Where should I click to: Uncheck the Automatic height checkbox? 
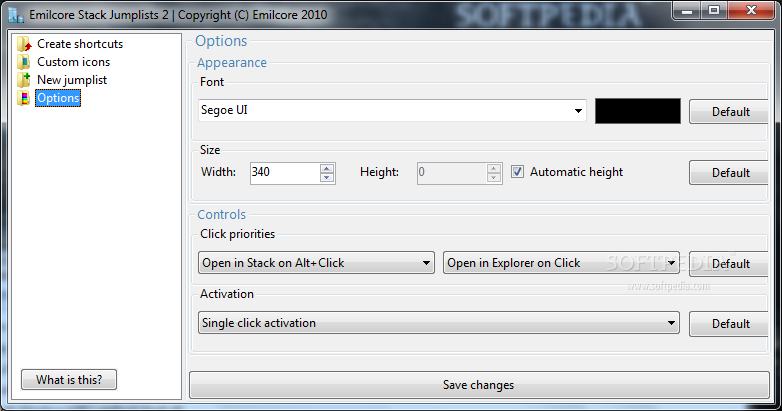pos(517,172)
